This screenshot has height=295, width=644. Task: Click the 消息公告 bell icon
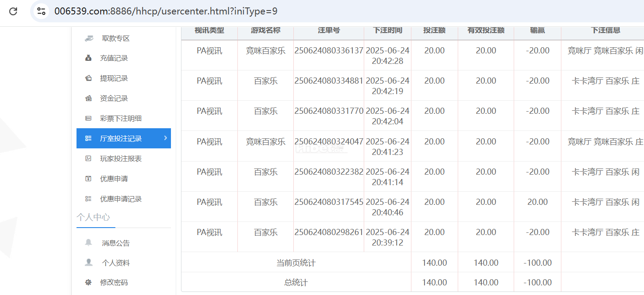click(89, 242)
